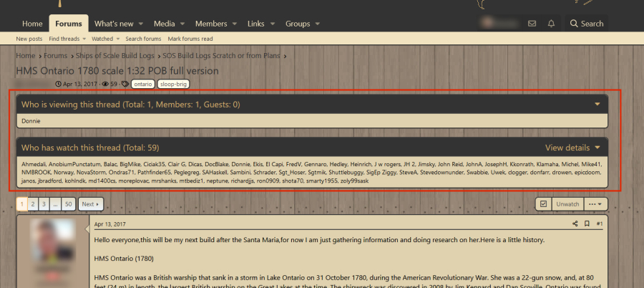
Task: Bookmark post #1 with the bookmark icon
Action: pos(587,224)
